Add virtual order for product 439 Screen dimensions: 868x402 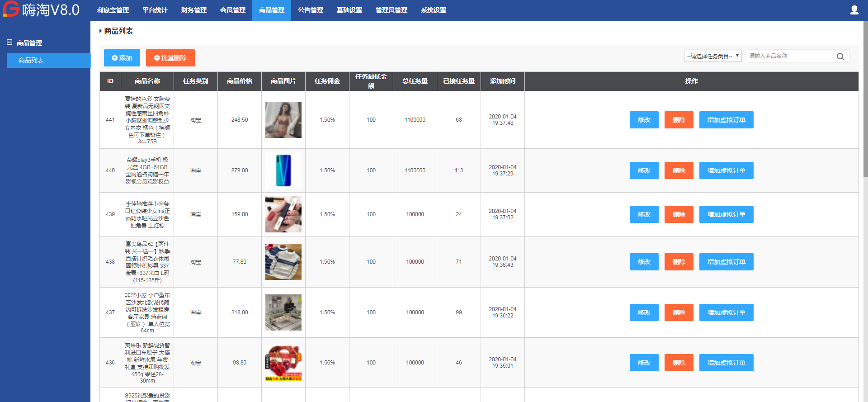pos(726,214)
